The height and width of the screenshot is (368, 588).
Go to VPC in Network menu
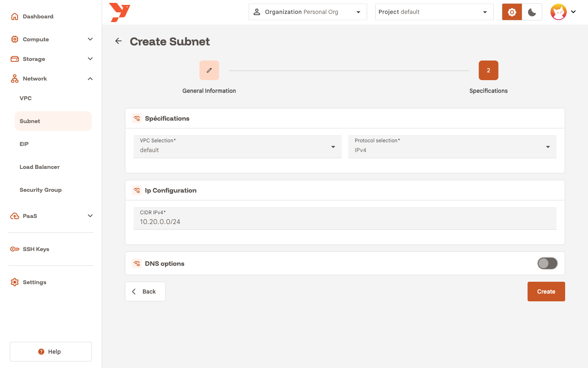53,98
